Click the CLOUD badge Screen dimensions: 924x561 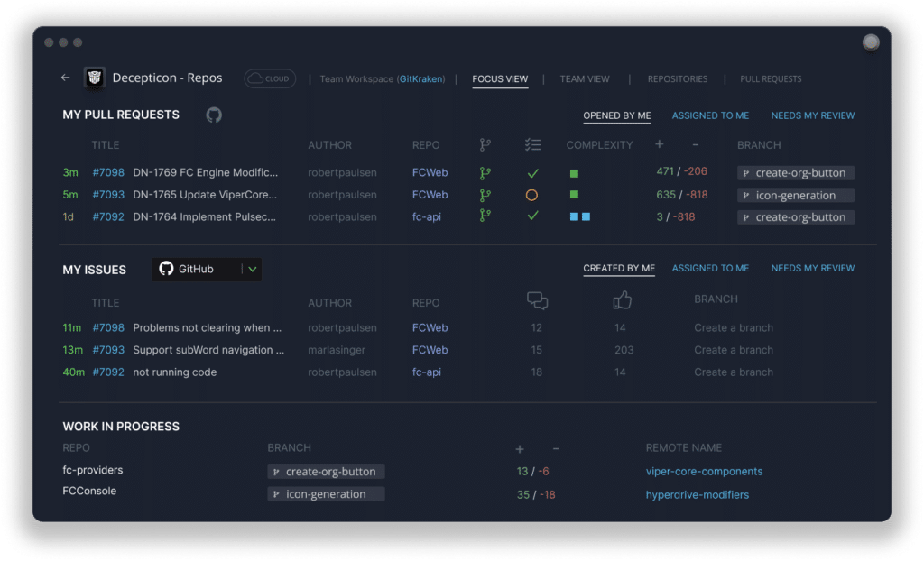[270, 78]
